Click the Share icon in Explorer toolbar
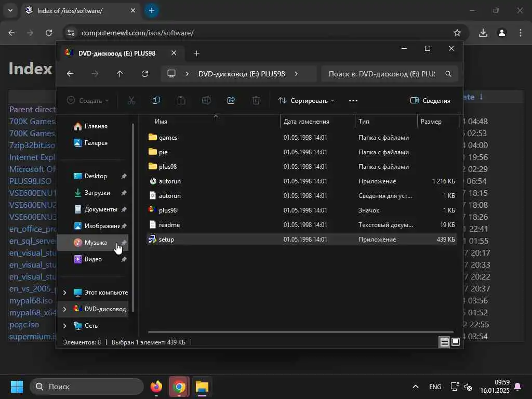 pos(231,100)
